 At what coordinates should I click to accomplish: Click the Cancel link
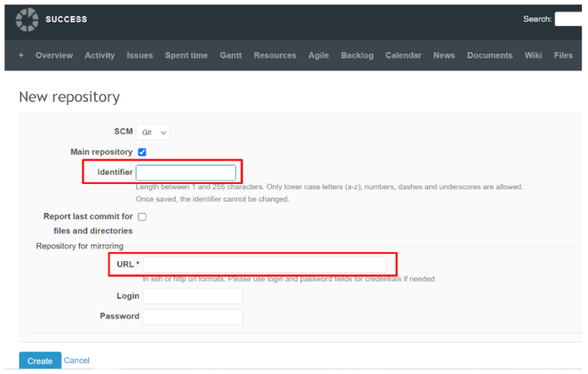tap(76, 361)
